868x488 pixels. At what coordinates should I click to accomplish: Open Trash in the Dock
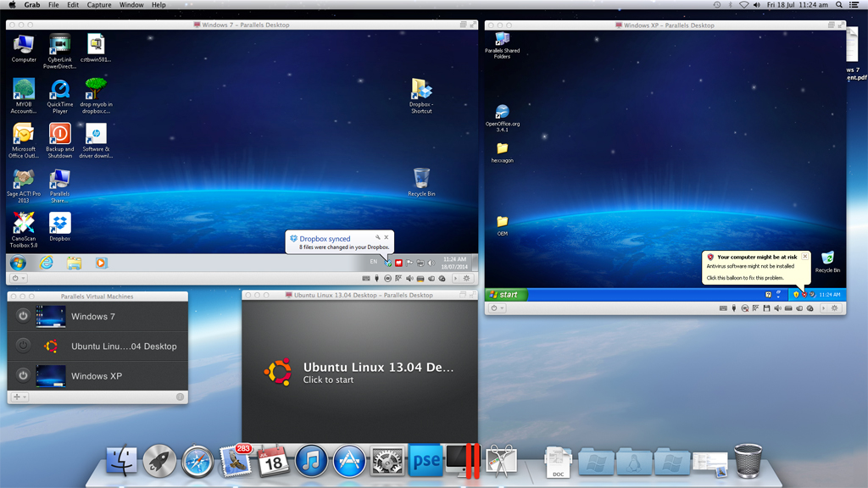tap(748, 460)
